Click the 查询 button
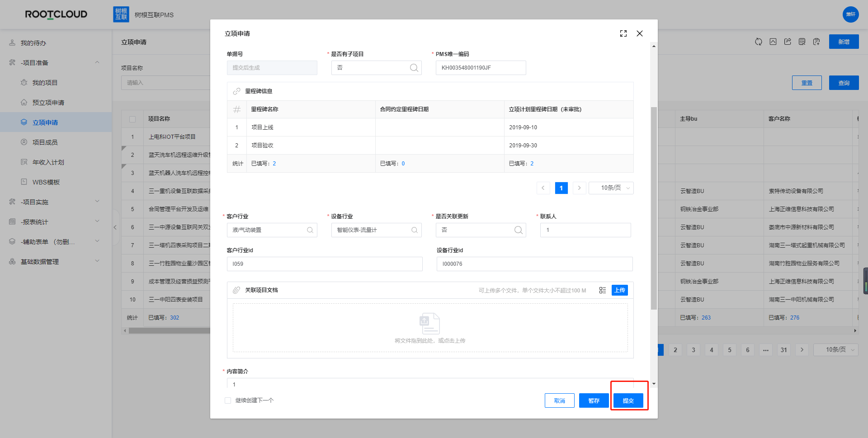 [x=844, y=83]
